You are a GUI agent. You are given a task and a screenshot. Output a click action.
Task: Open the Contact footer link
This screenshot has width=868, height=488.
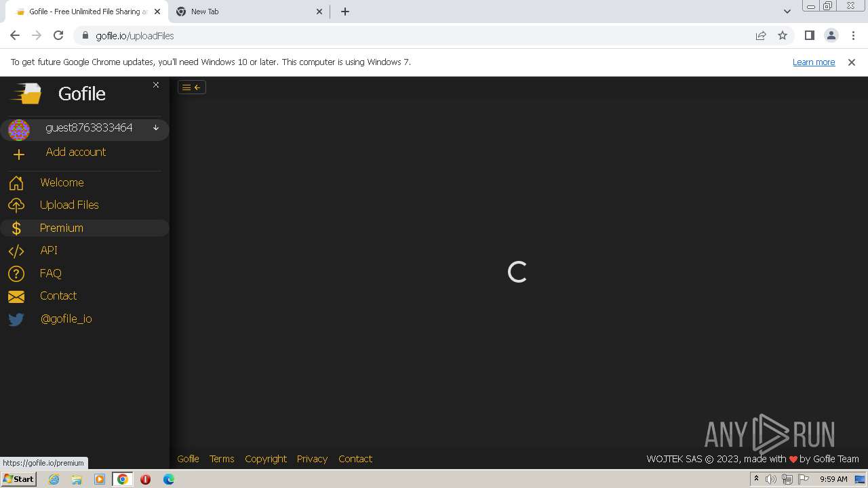pos(355,459)
